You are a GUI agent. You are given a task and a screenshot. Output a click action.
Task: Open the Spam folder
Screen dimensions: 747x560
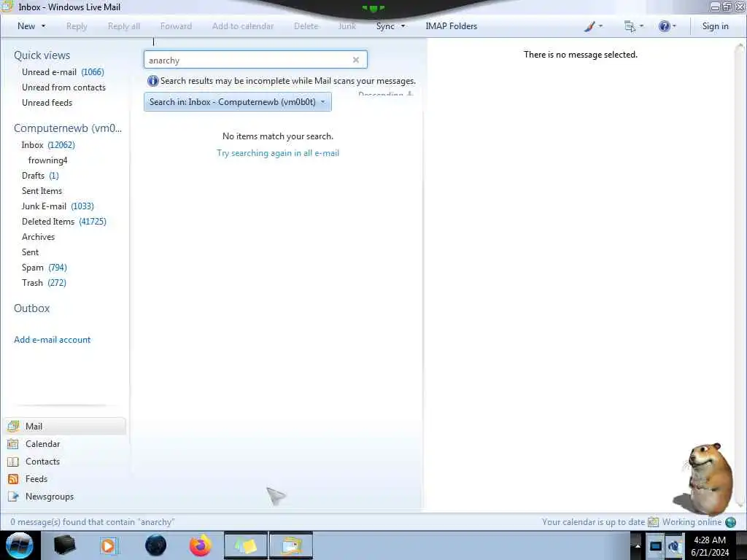44,267
